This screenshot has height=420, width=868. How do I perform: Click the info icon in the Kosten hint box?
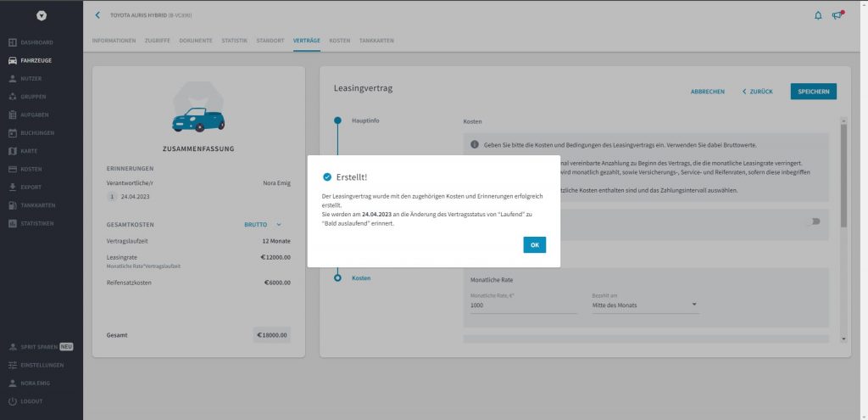475,144
